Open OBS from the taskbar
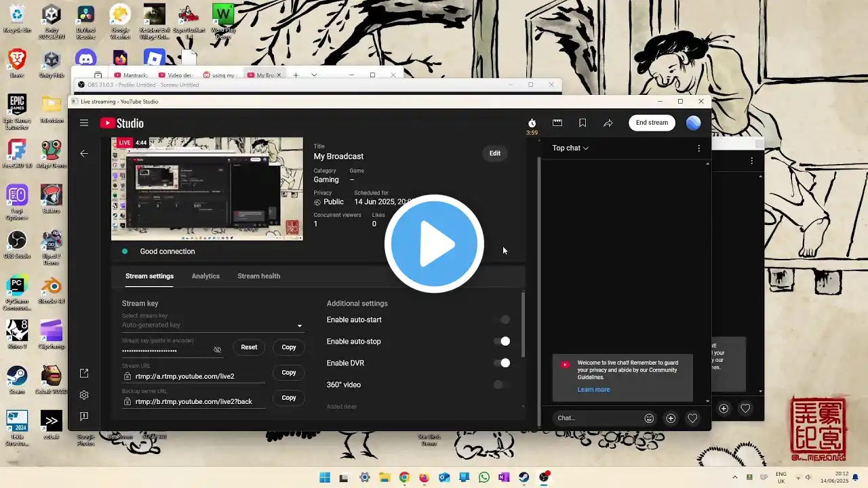 click(544, 477)
